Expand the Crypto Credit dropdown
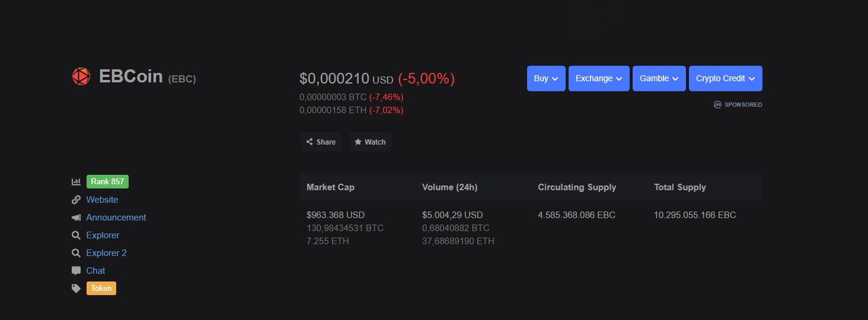 click(x=726, y=78)
